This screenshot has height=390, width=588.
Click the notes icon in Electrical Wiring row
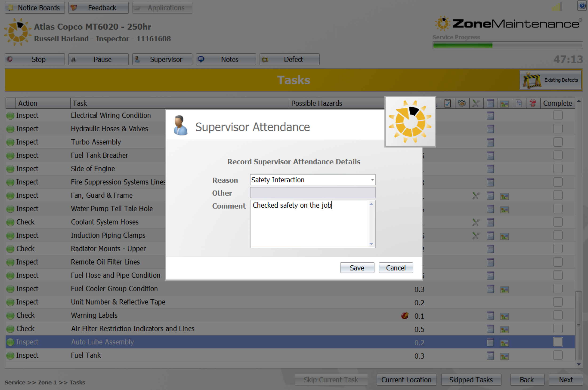pyautogui.click(x=490, y=116)
